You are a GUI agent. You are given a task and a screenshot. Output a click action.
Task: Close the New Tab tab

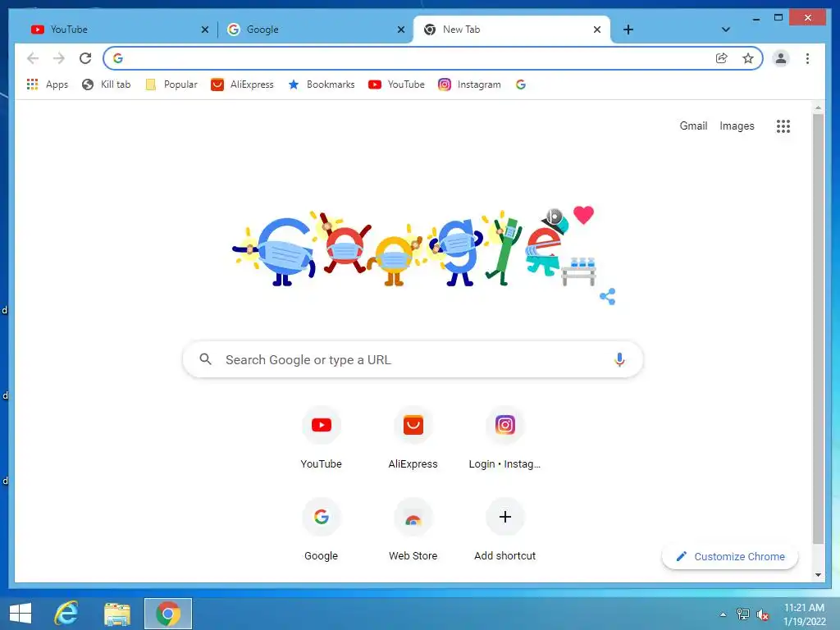tap(597, 30)
